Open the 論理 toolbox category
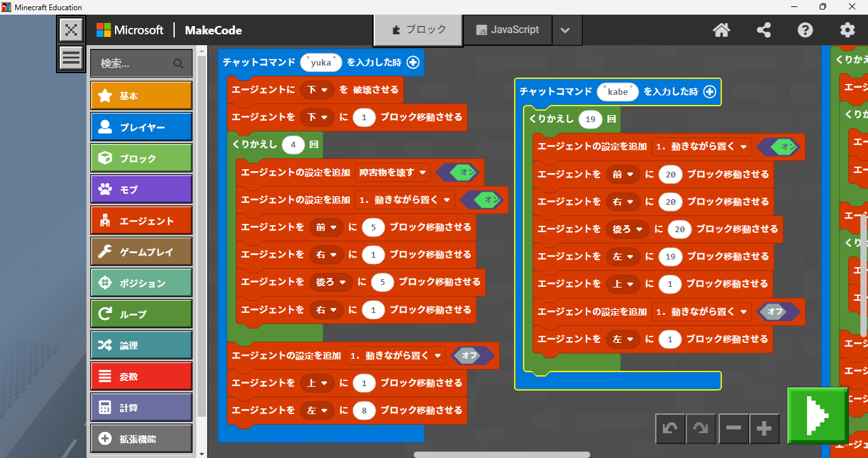Screen dimensions: 868x458 pos(141,345)
